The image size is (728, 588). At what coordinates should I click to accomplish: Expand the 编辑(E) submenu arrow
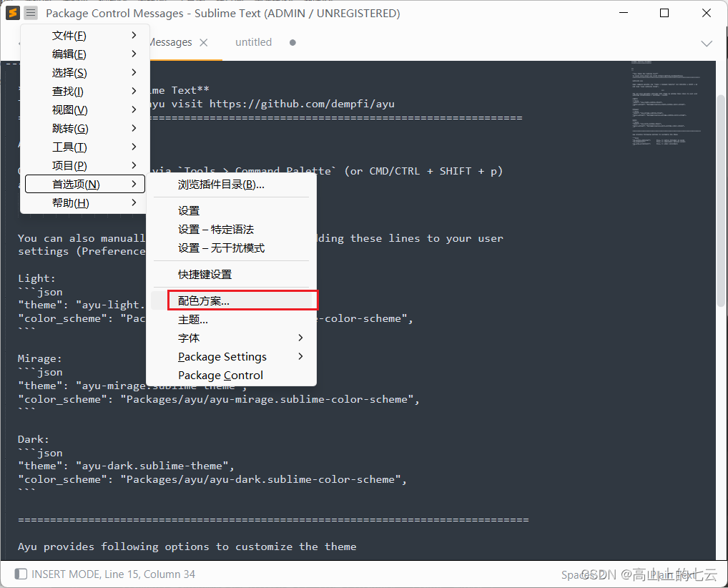(x=134, y=54)
